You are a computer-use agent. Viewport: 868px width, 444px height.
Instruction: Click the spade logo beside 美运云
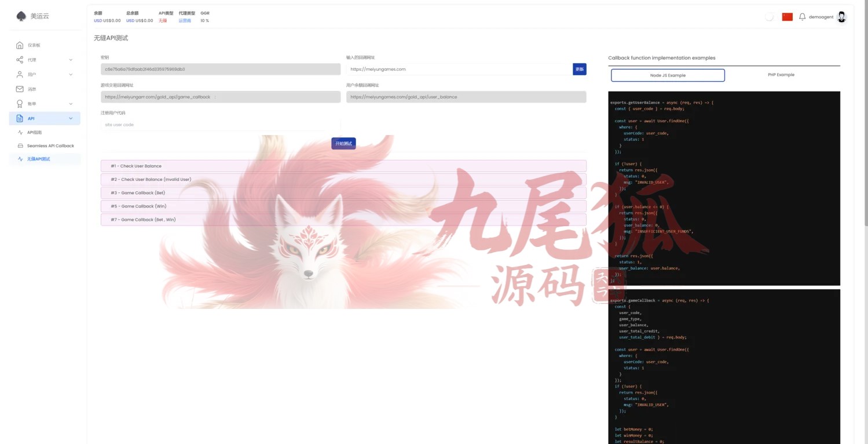[x=21, y=16]
